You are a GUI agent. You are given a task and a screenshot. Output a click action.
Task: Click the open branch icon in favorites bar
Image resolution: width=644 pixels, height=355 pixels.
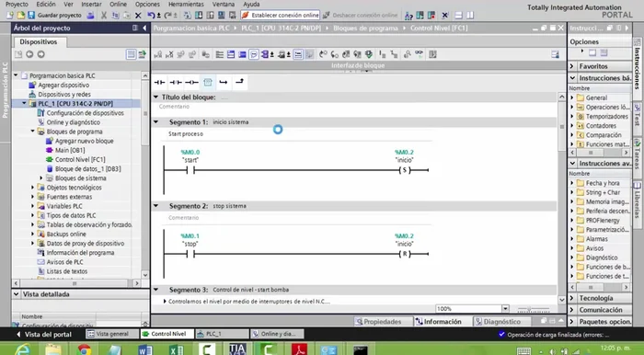[224, 82]
